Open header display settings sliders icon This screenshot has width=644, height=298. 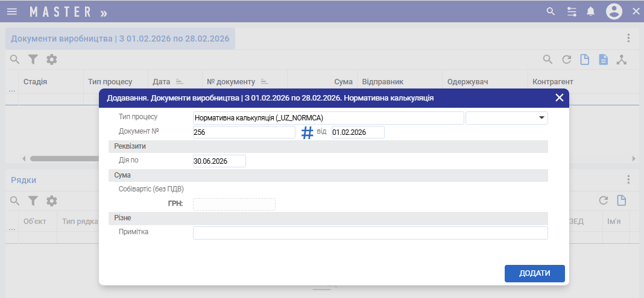click(572, 11)
